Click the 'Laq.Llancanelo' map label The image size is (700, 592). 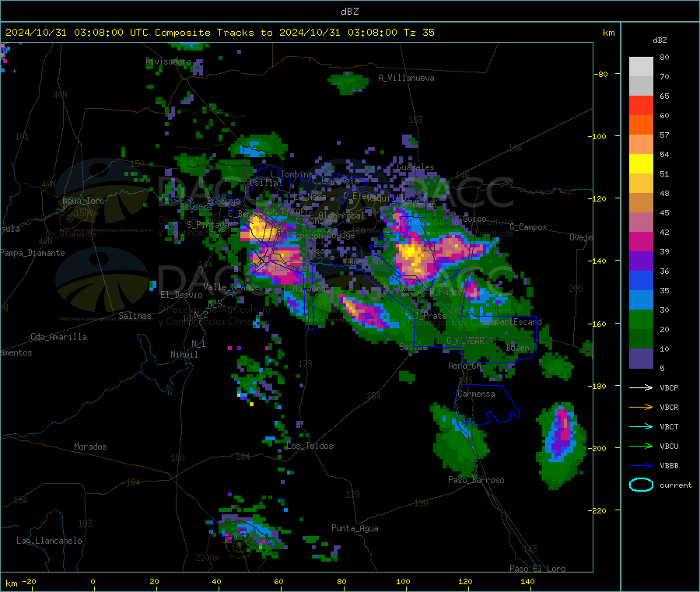[49, 541]
